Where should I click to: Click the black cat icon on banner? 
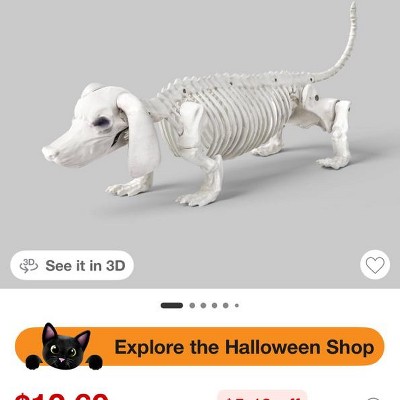pyautogui.click(x=64, y=346)
